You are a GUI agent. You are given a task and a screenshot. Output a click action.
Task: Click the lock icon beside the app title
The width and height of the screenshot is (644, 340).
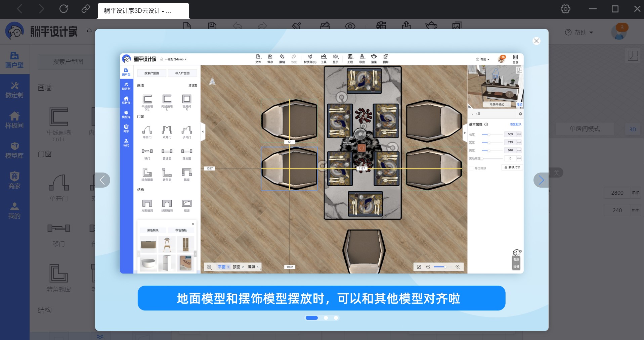89,32
